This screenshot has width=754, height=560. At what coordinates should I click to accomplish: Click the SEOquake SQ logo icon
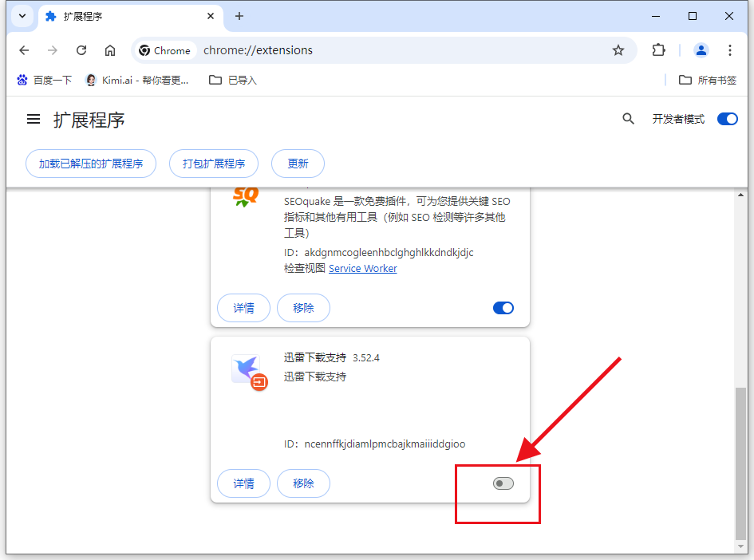pos(246,196)
